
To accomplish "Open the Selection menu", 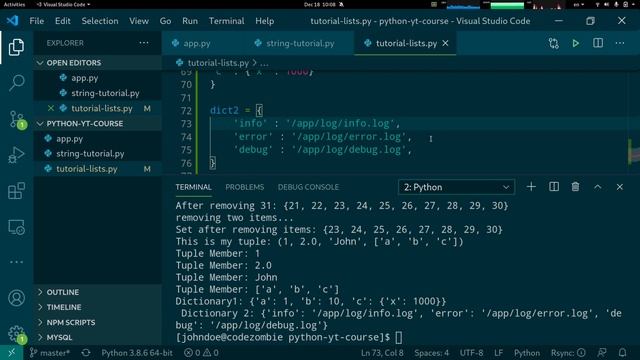I will (100, 21).
